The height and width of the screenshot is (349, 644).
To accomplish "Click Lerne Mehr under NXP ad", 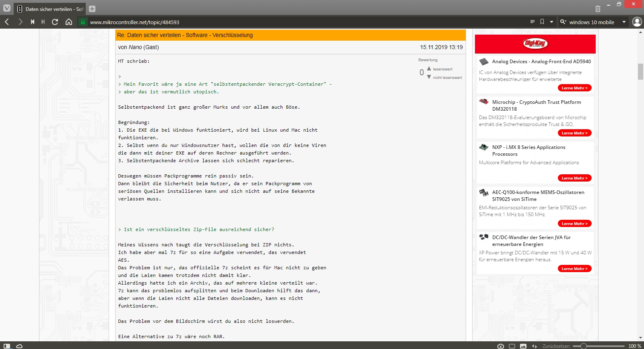I will coord(574,178).
